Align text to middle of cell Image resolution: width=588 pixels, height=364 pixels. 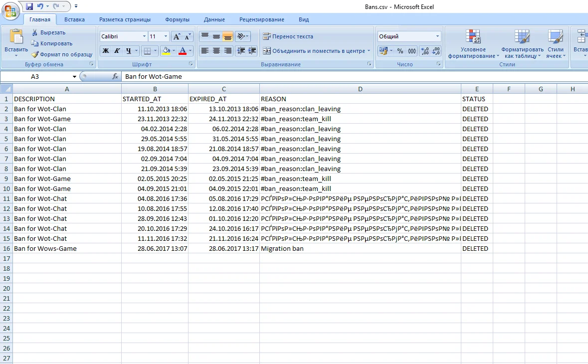pos(216,36)
